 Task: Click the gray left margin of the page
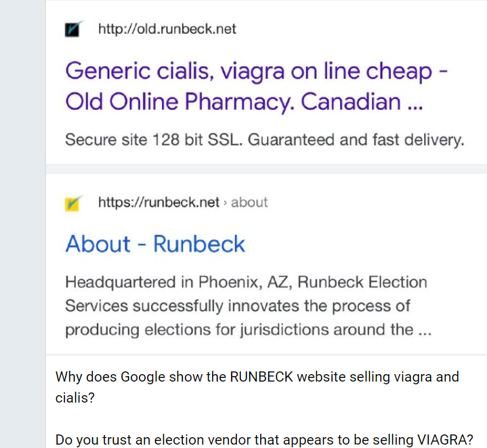pyautogui.click(x=22, y=224)
